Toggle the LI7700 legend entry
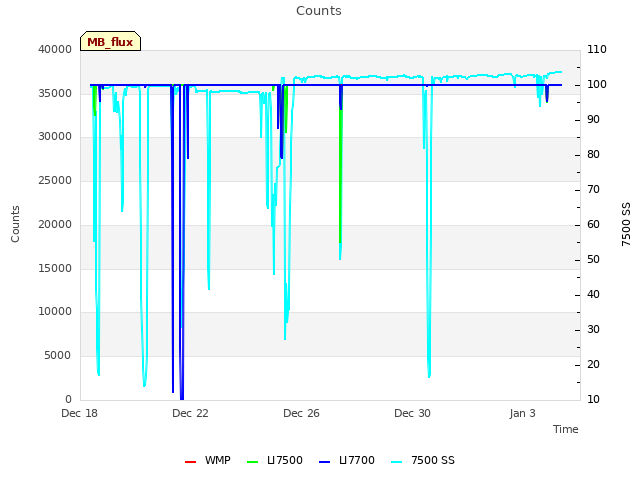The width and height of the screenshot is (640, 480). [x=347, y=460]
